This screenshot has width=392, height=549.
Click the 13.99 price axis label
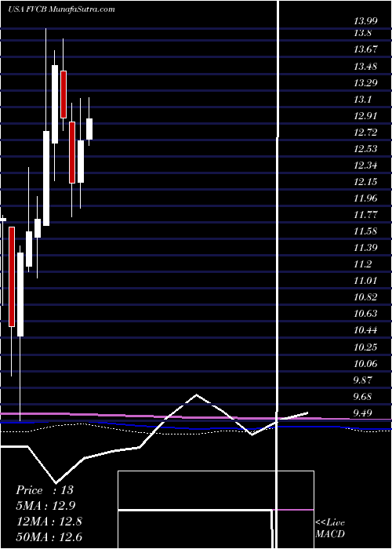365,21
